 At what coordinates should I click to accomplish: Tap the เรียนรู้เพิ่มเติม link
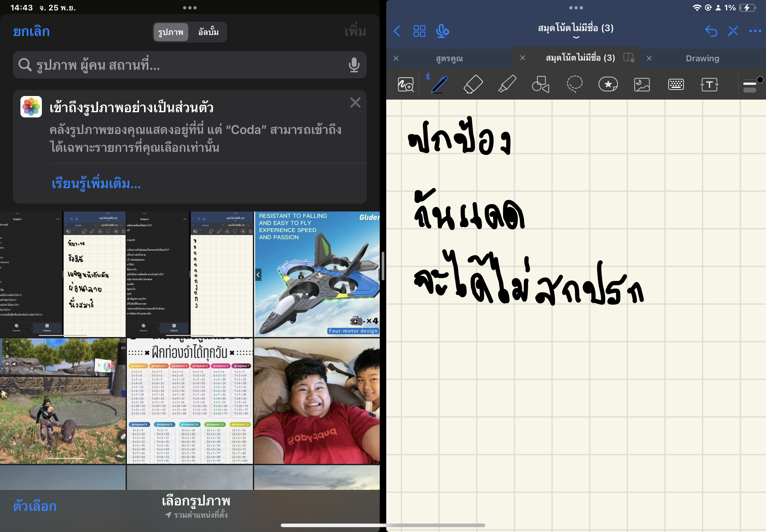(x=96, y=184)
